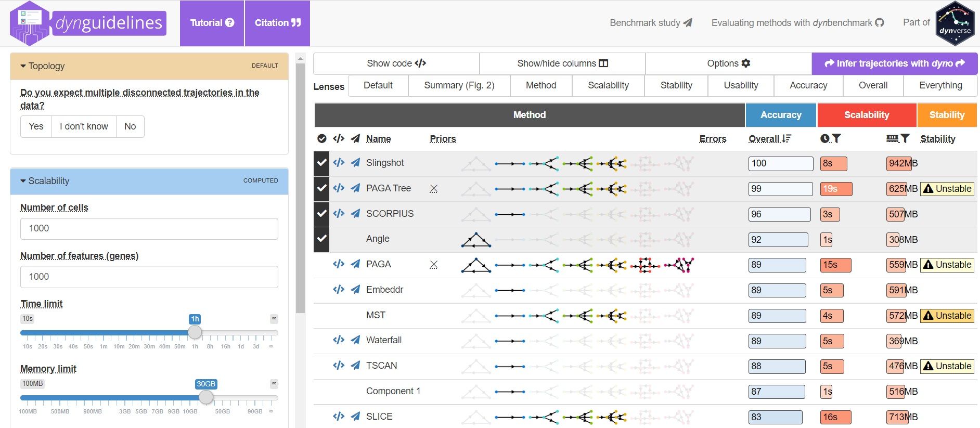The height and width of the screenshot is (428, 980).
Task: Click PAGA Tree's priors cross icon
Action: [434, 189]
